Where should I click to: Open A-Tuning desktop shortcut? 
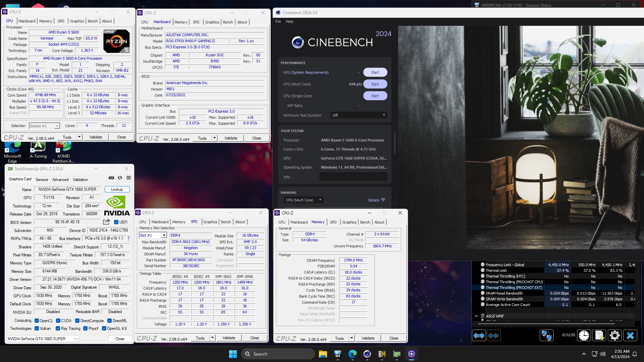click(x=38, y=150)
